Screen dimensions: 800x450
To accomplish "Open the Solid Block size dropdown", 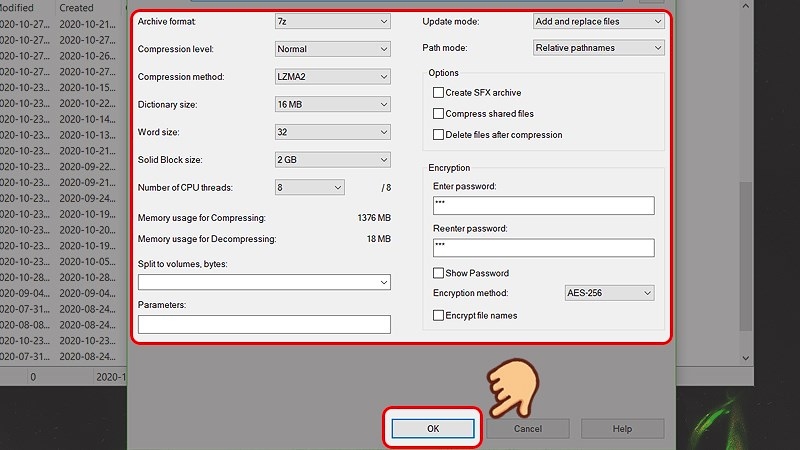I will click(333, 160).
